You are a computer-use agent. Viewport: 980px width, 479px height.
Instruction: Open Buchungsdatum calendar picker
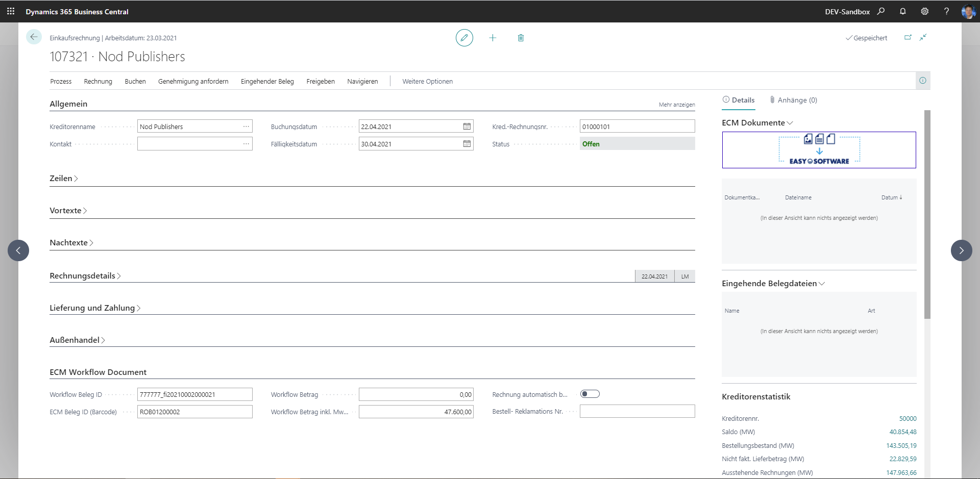coord(467,127)
